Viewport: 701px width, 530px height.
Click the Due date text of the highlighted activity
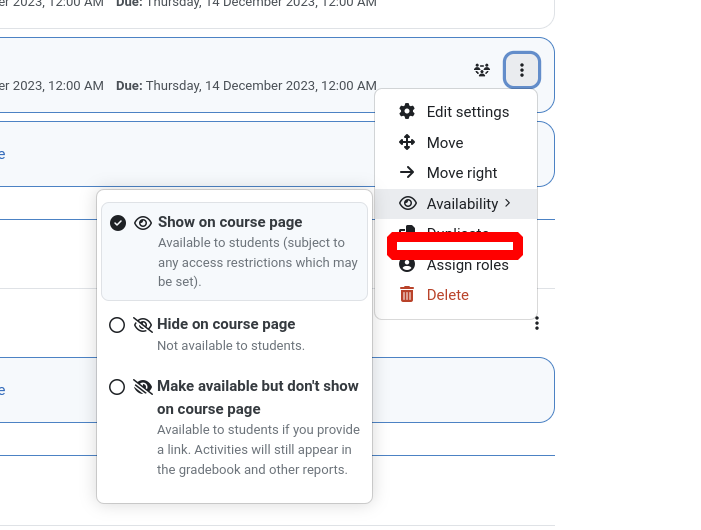click(246, 85)
